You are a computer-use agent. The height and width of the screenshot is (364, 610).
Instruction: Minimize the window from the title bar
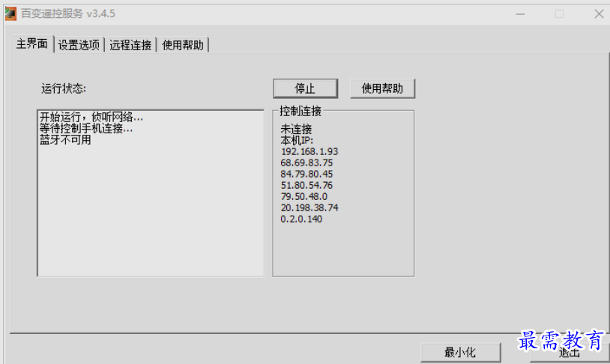pyautogui.click(x=520, y=14)
